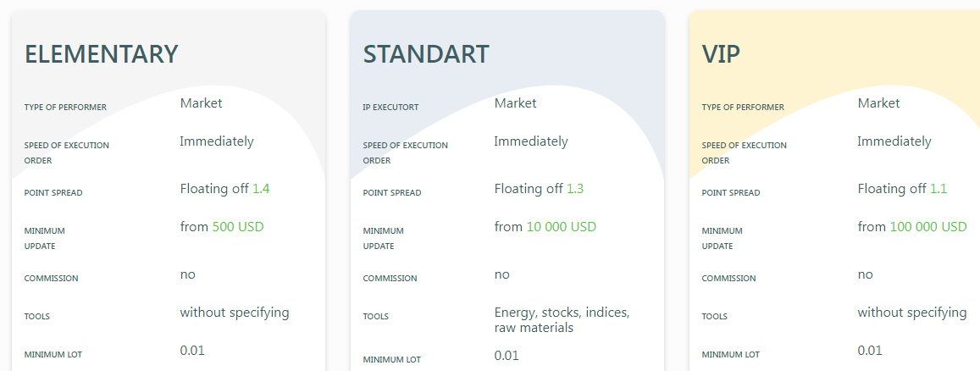Image resolution: width=980 pixels, height=371 pixels.
Task: Click the VIP plan heading
Action: [x=722, y=54]
